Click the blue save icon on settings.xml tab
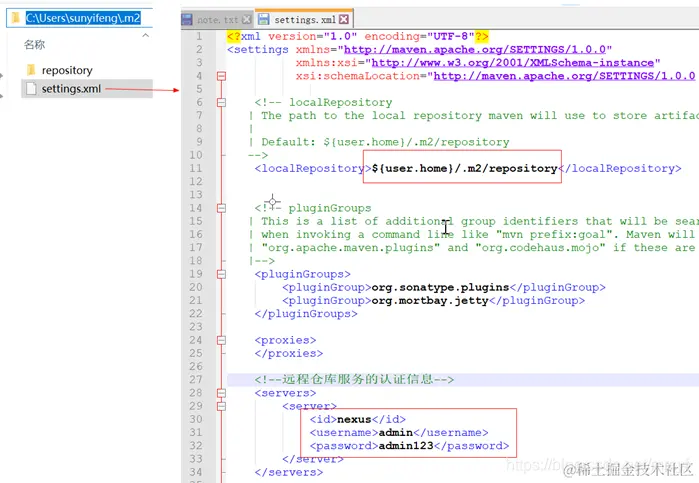699x483 pixels. pyautogui.click(x=264, y=19)
